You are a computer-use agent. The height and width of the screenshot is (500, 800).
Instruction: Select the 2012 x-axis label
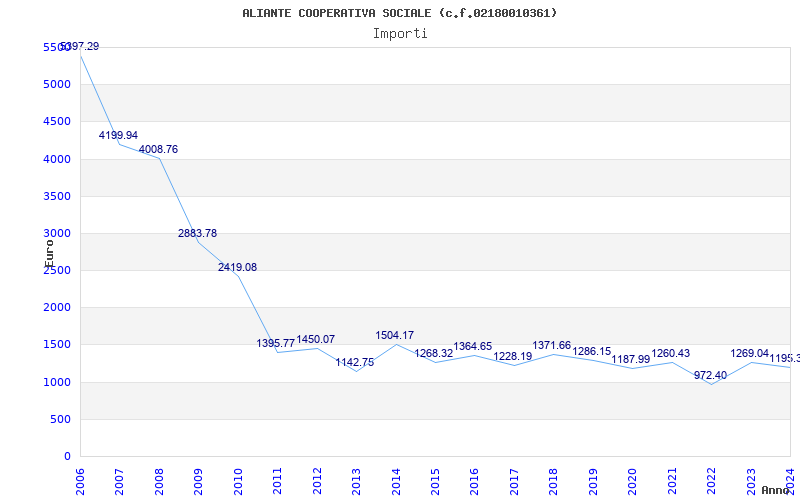[x=317, y=481]
